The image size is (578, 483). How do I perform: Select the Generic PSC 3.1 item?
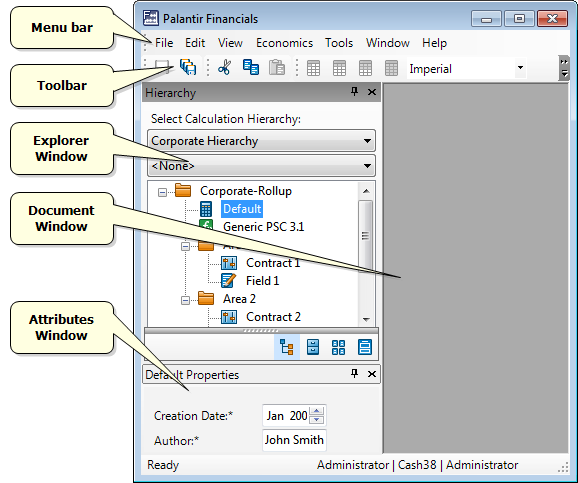tap(264, 226)
